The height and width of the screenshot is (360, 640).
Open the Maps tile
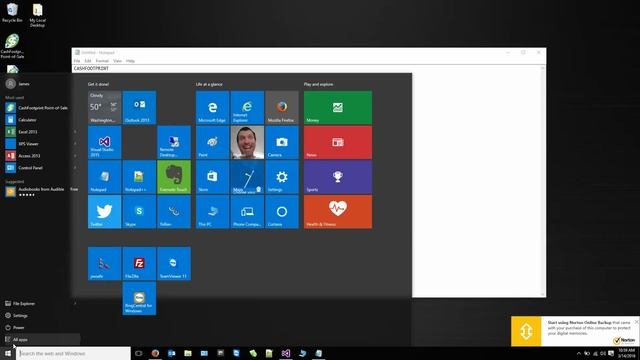[x=247, y=177]
